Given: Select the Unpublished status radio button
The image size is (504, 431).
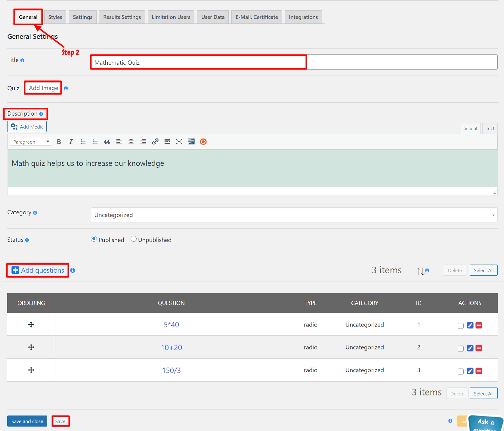Looking at the screenshot, I should point(134,239).
